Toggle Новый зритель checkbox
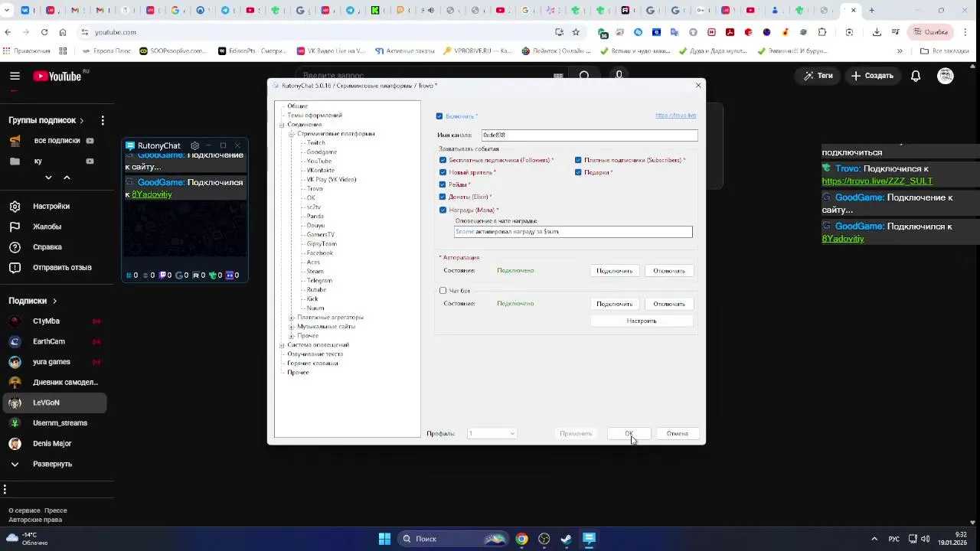Screen dimensions: 980x551 443,172
